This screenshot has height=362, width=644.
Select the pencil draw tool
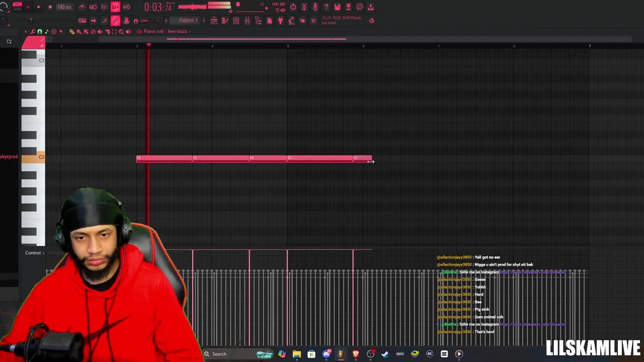coord(72,32)
